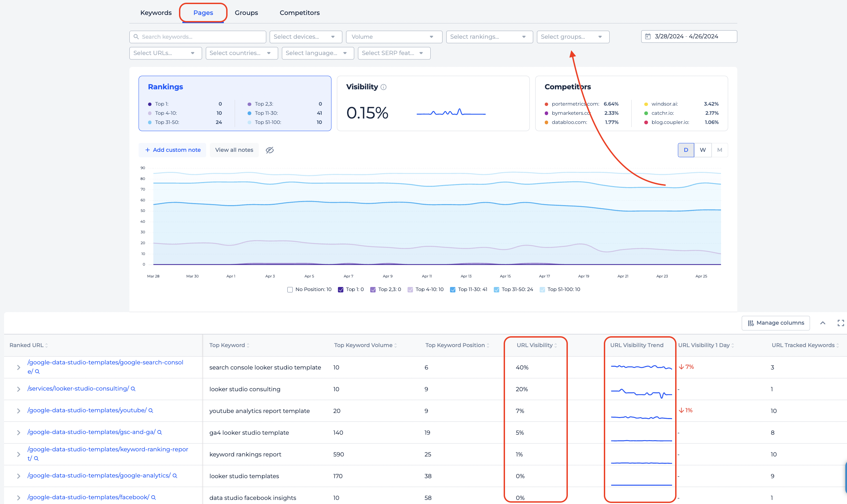Image resolution: width=847 pixels, height=504 pixels.
Task: Click Manage columns button
Action: click(x=776, y=323)
